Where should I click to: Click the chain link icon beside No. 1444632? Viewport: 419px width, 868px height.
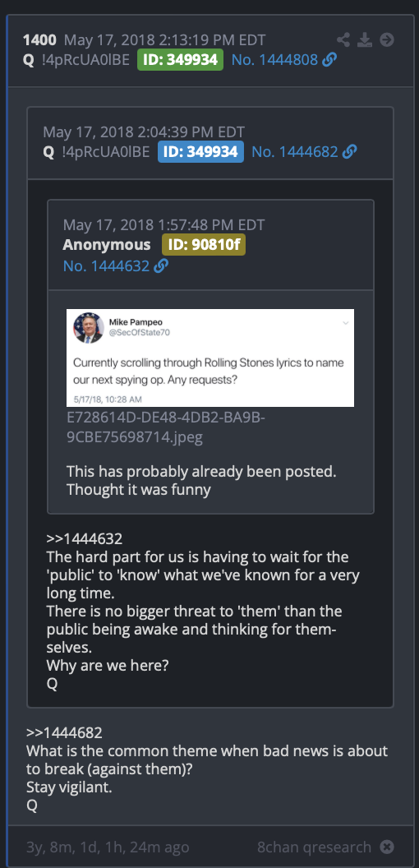(x=161, y=266)
